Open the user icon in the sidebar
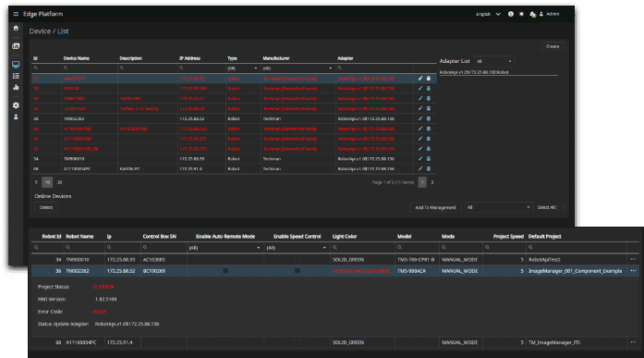 click(x=16, y=117)
